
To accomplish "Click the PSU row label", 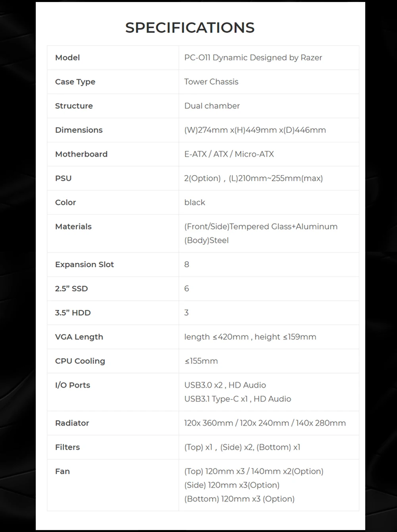I will 64,178.
